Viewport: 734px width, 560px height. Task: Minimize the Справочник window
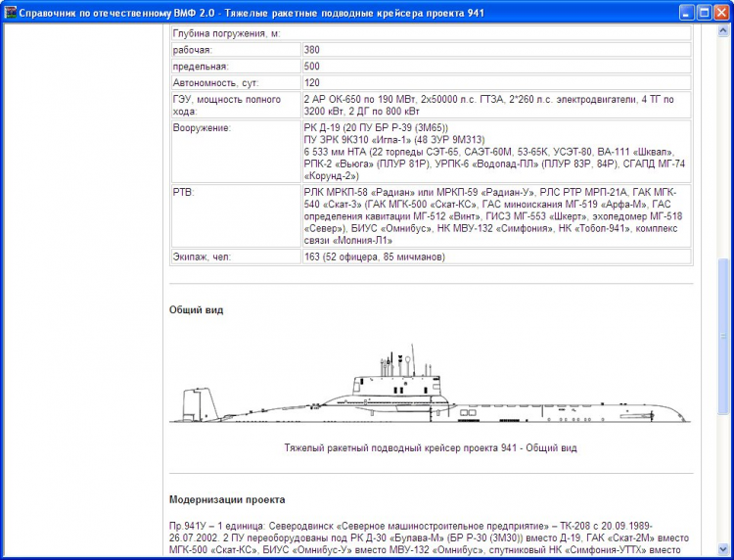687,13
